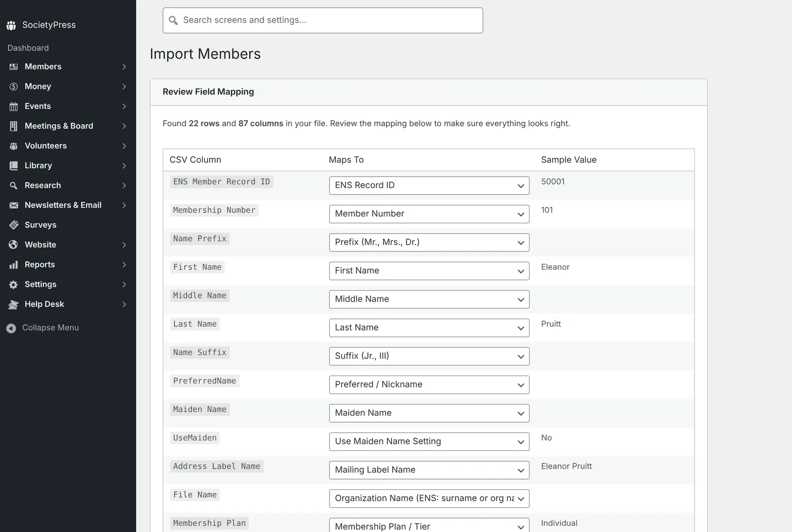
Task: Click the Events calendar icon
Action: [14, 106]
